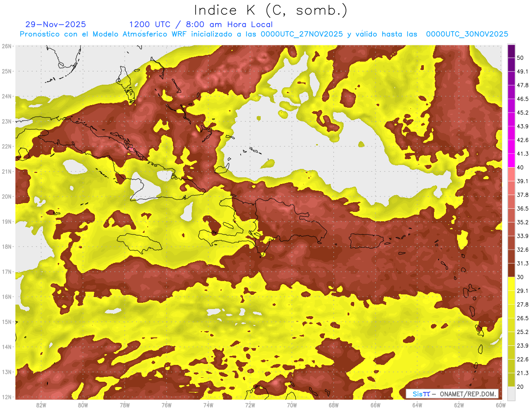
Task: Click latitude label '23N'
Action: (7, 121)
